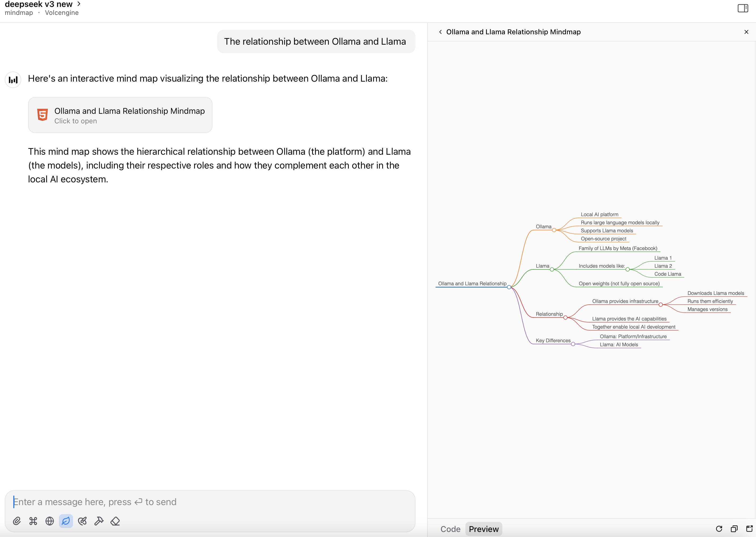The image size is (756, 537).
Task: Focus the message input field
Action: [210, 502]
